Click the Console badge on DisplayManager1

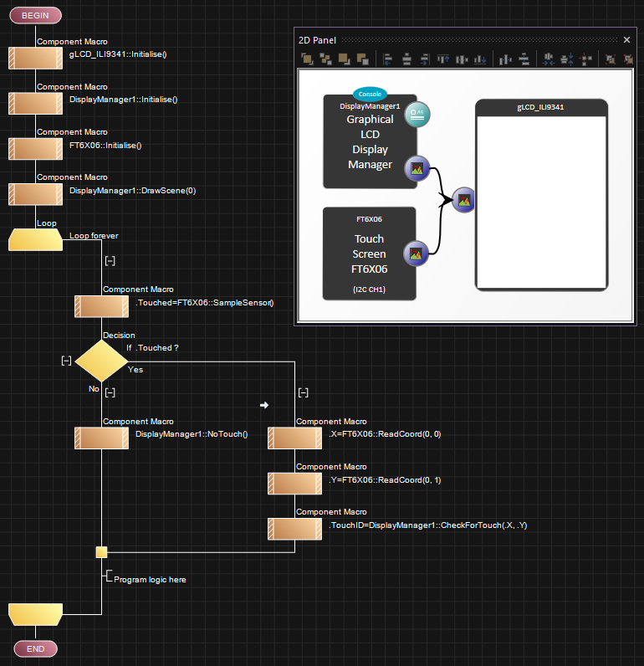click(370, 94)
